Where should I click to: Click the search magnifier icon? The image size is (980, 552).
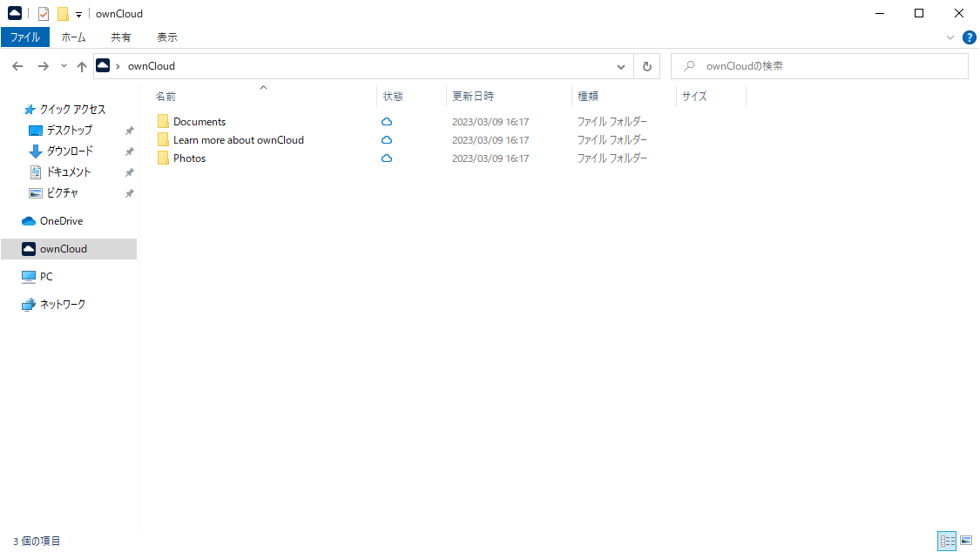689,65
